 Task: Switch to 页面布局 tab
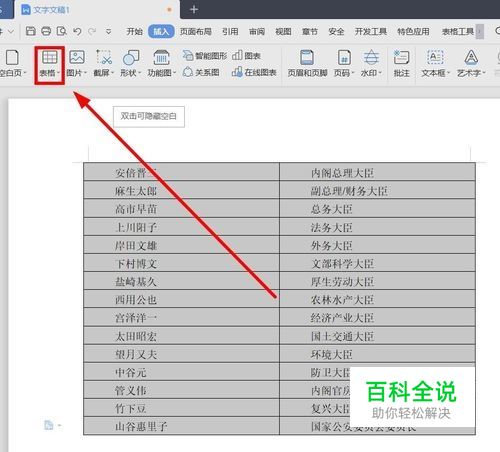point(196,32)
